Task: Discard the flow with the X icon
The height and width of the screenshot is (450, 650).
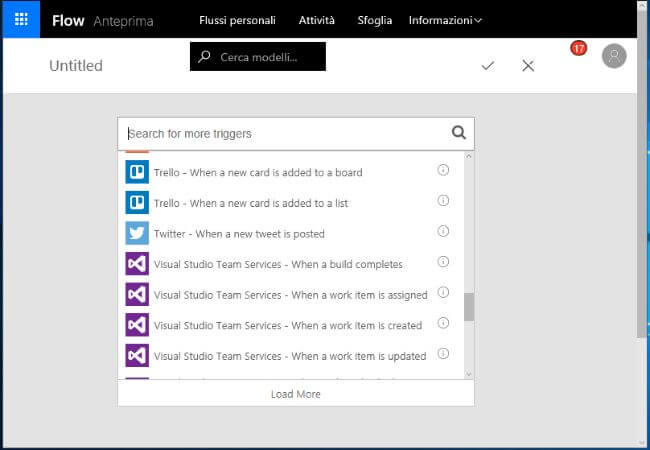Action: 528,66
